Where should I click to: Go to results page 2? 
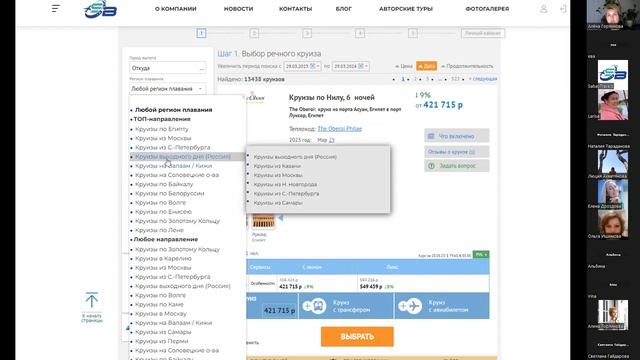coord(415,79)
